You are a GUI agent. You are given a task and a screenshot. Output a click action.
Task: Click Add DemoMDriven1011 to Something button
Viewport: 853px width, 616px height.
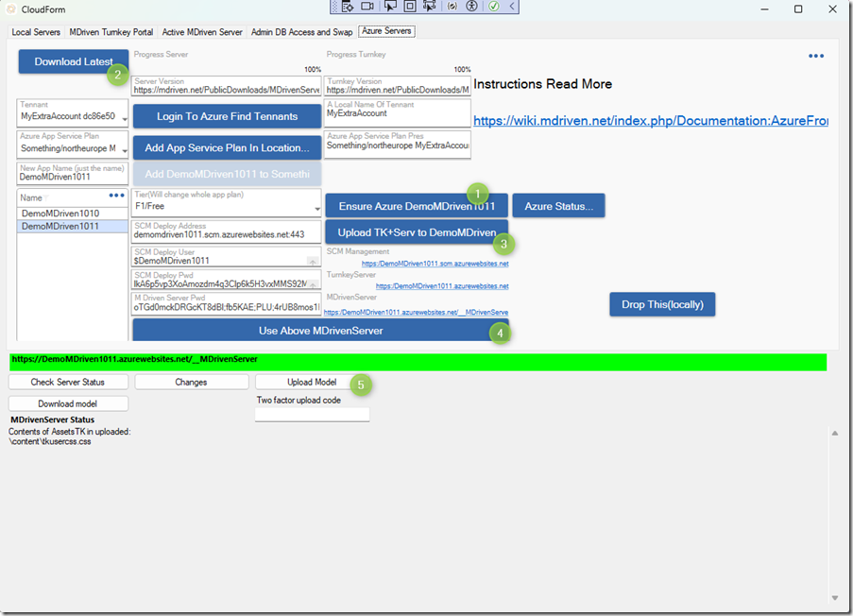pos(228,174)
